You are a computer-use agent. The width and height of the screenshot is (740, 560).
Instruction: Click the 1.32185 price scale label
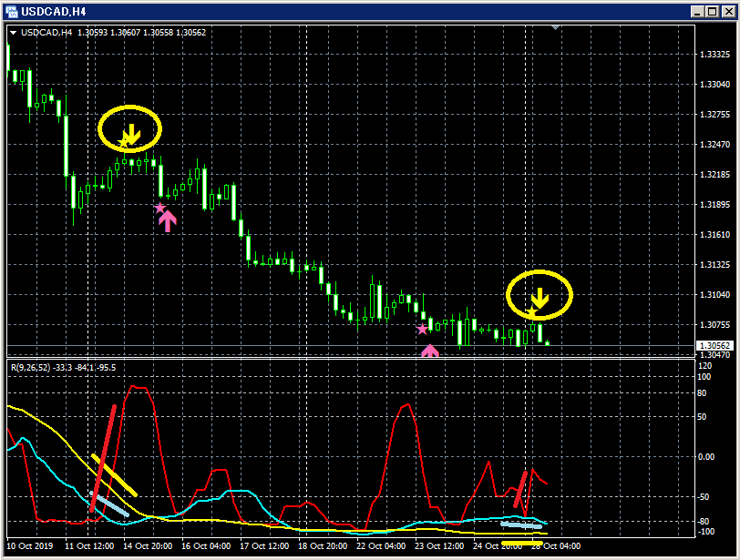pos(714,175)
